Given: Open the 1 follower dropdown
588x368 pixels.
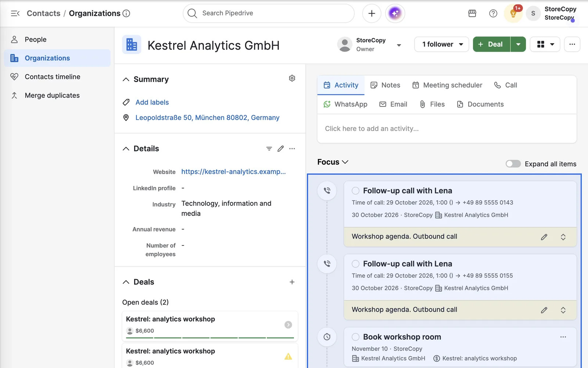Looking at the screenshot, I should tap(441, 44).
